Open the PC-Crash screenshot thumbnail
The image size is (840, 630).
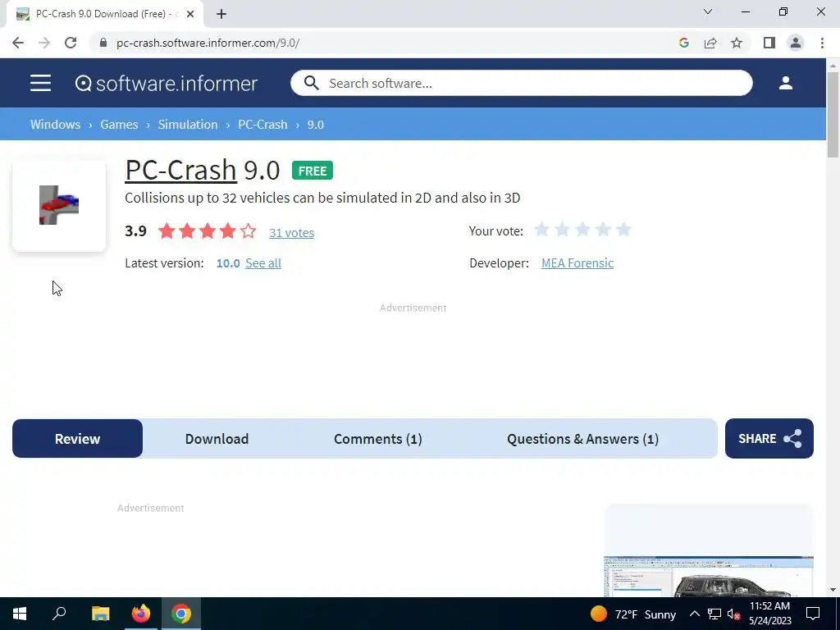point(708,577)
